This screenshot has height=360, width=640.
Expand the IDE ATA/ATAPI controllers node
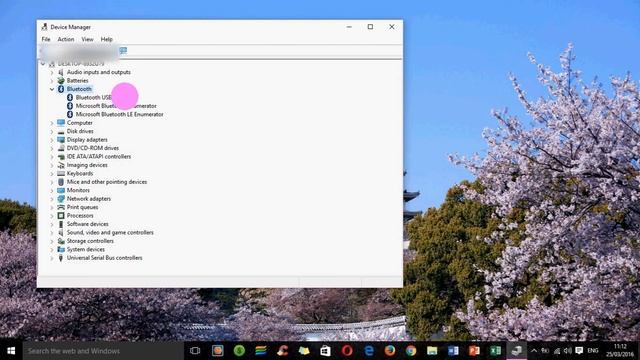coord(52,157)
